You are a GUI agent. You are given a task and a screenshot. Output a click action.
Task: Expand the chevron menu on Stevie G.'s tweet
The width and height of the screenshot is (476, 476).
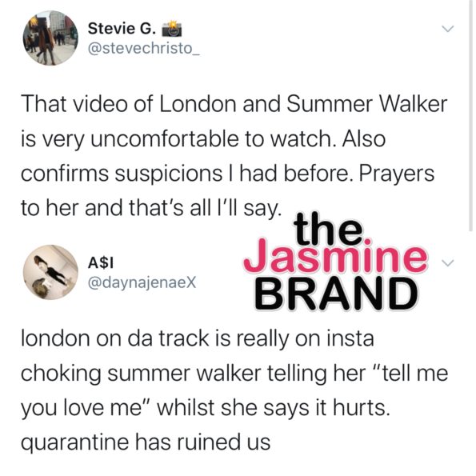447,29
